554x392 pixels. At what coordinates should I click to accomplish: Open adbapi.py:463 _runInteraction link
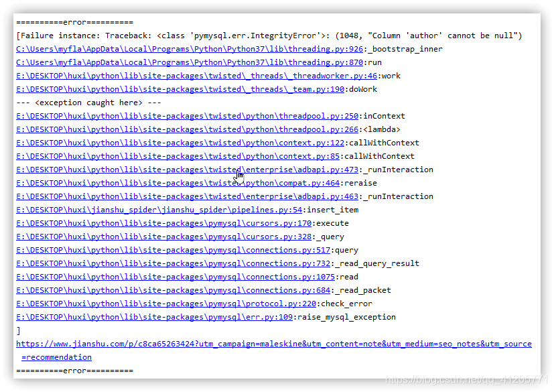click(188, 197)
